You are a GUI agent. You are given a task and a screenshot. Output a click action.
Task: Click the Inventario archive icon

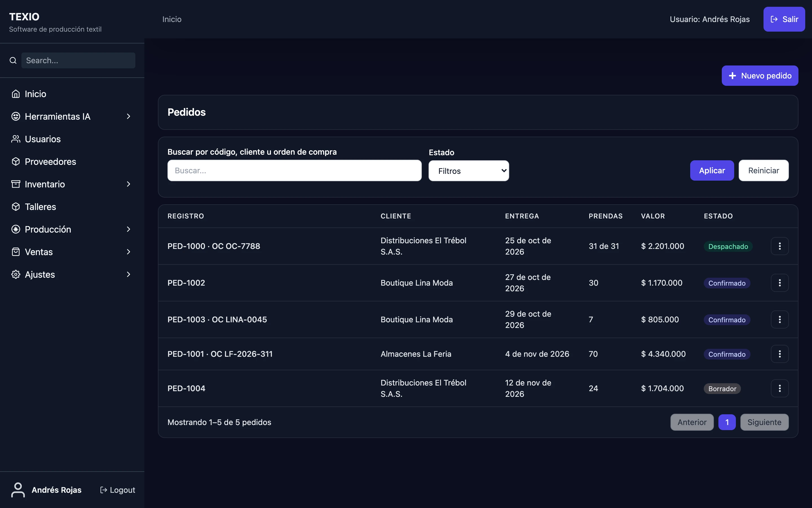pos(16,184)
